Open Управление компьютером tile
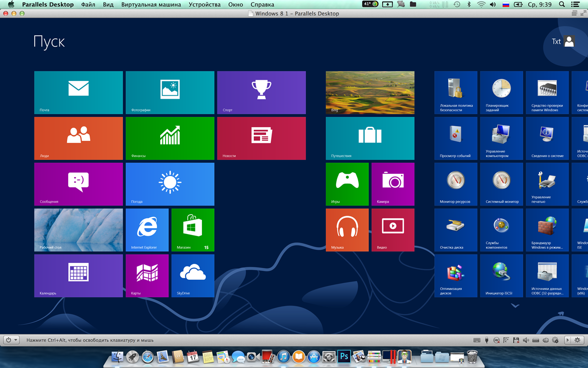This screenshot has width=588, height=368. click(x=502, y=138)
